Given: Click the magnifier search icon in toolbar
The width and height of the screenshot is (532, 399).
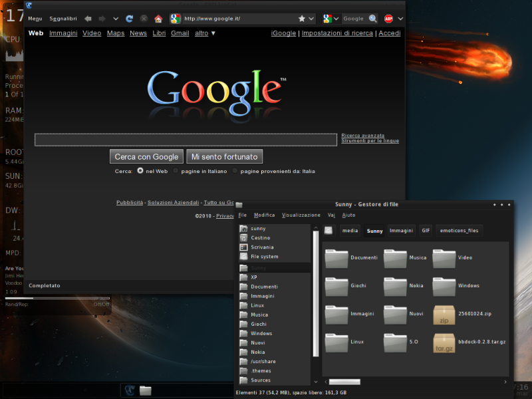Looking at the screenshot, I should 373,19.
